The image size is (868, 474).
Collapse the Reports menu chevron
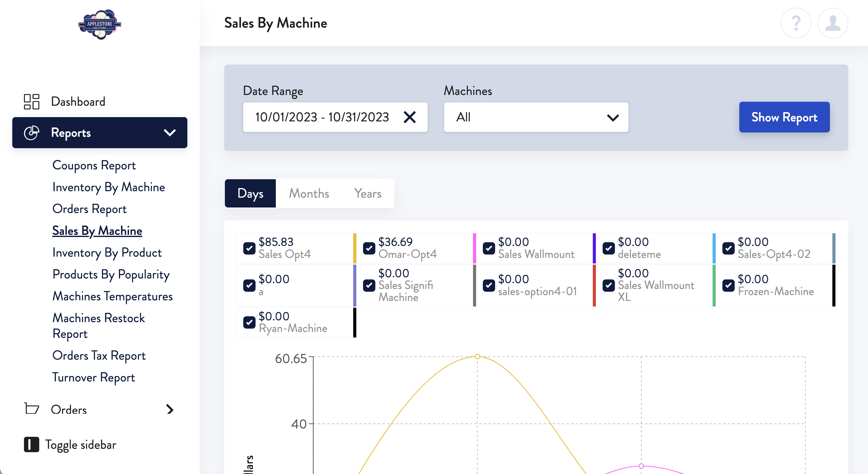[170, 133]
